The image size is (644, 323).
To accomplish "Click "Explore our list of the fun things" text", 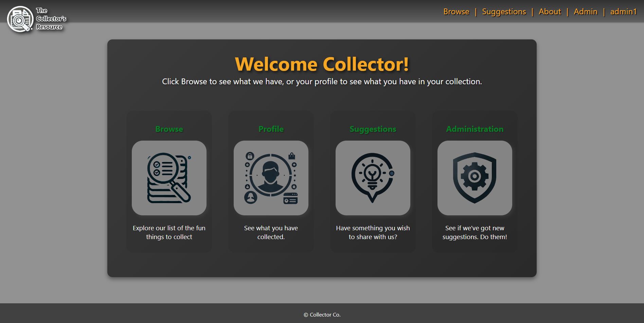I will (169, 232).
